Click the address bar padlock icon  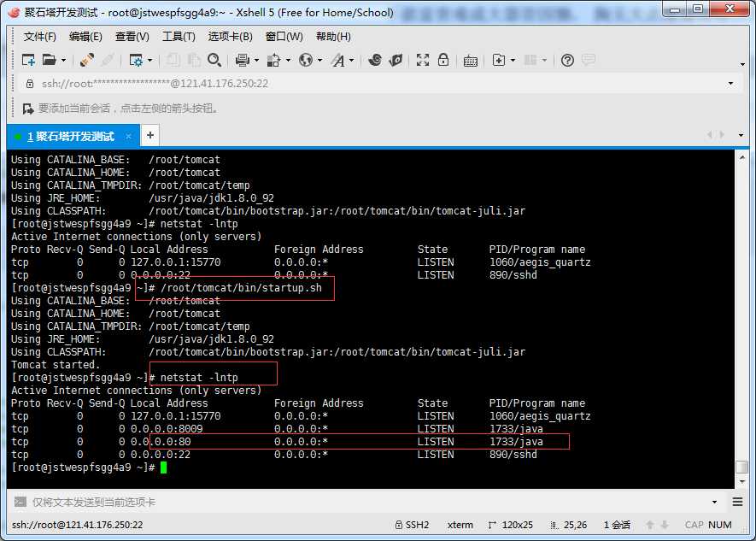click(x=30, y=84)
